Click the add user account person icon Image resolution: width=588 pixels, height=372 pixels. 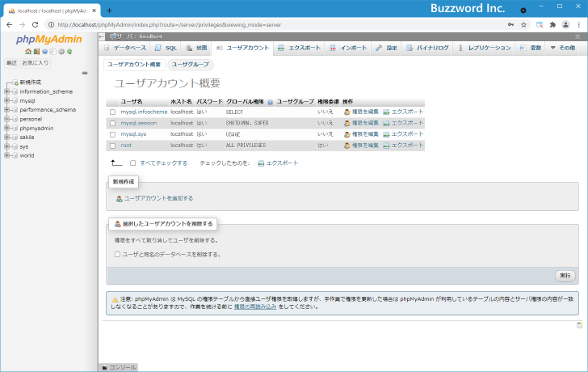point(120,199)
